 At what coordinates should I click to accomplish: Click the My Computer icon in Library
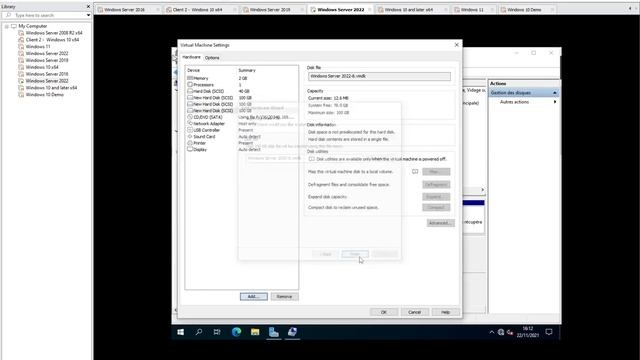click(14, 26)
